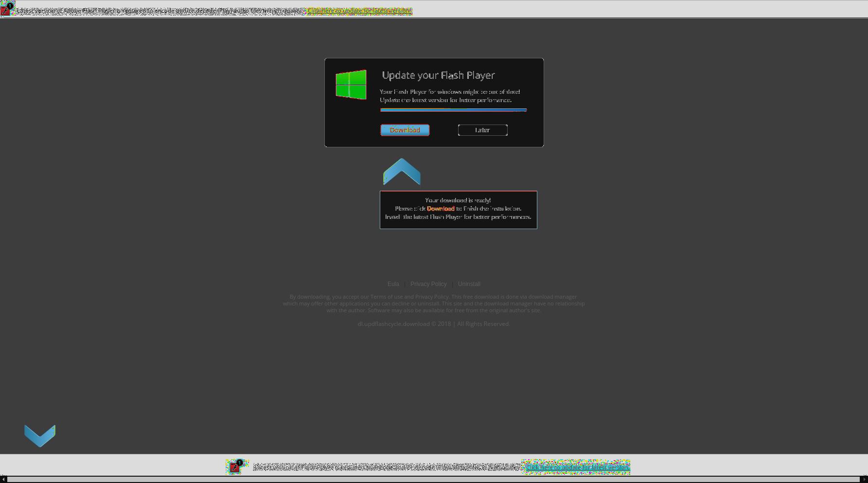Click orange Download word in ready message
The width and height of the screenshot is (868, 483).
(x=441, y=209)
